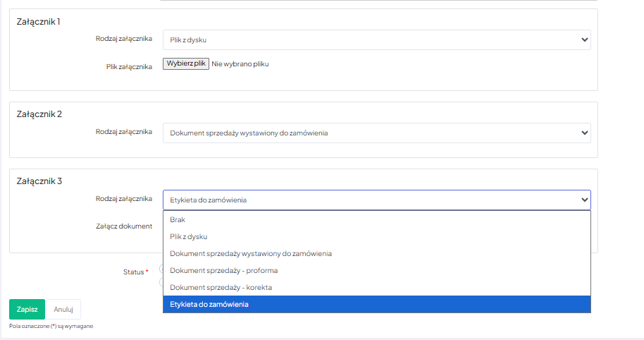Click the Wybierz plik file button
The width and height of the screenshot is (644, 340).
point(186,63)
